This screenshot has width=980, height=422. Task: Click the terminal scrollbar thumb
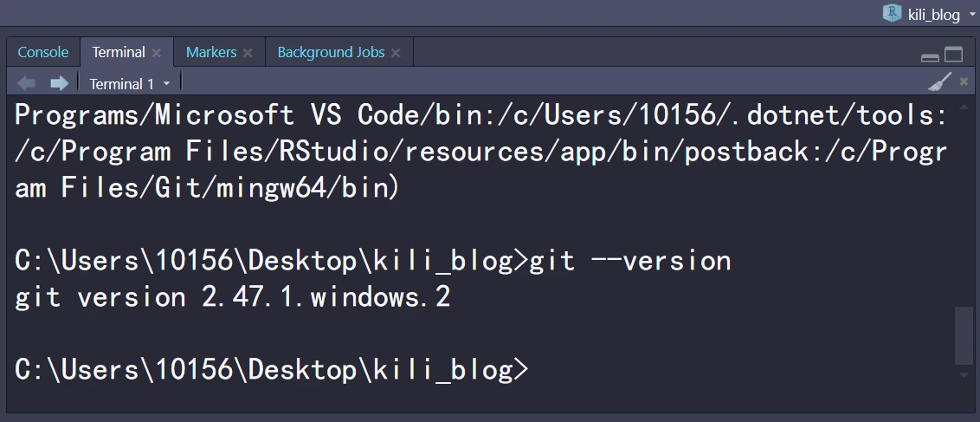(x=963, y=334)
